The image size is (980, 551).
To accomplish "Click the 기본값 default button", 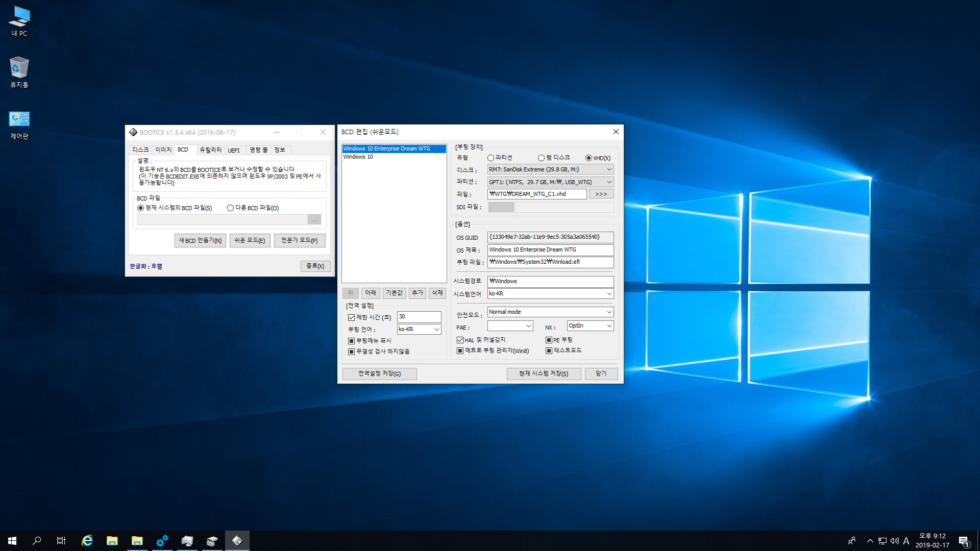I will (394, 293).
